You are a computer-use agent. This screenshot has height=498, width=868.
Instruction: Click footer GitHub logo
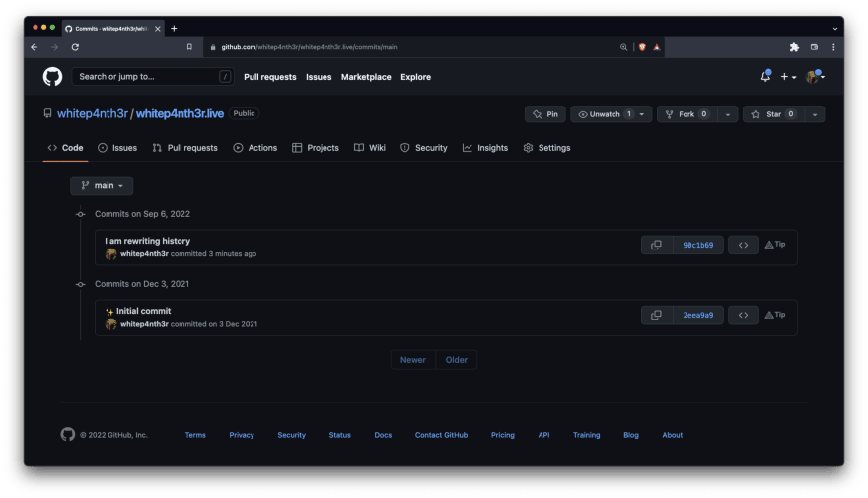coord(67,434)
